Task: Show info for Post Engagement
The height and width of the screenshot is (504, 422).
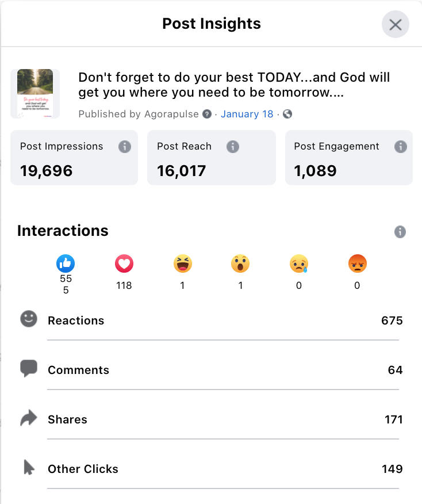Action: click(401, 147)
